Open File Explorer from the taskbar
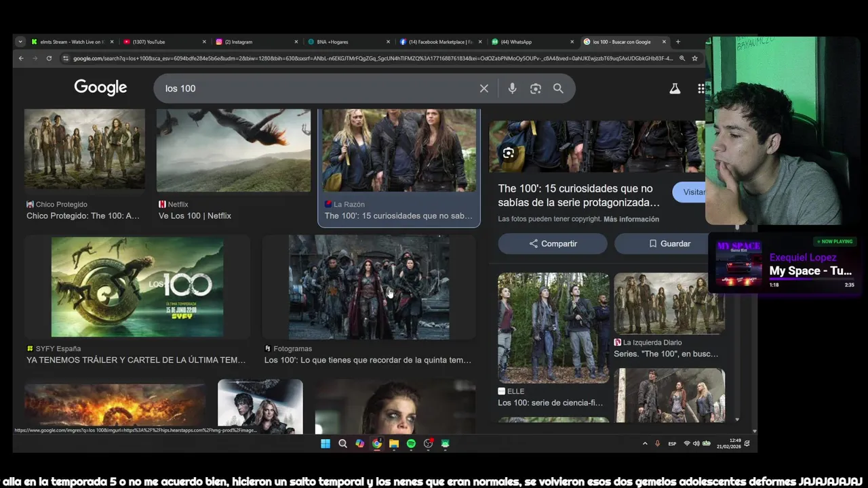Screen dimensions: 868x488 [394, 444]
